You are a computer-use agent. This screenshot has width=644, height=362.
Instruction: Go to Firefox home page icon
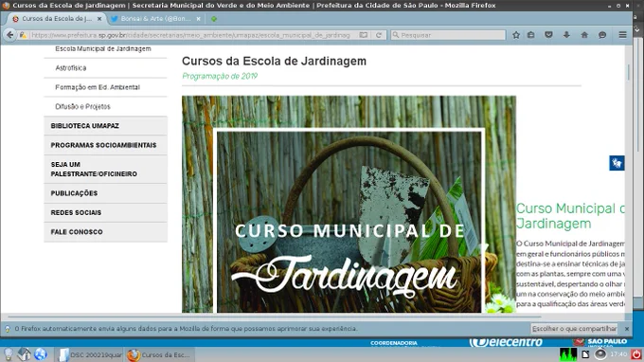584,35
